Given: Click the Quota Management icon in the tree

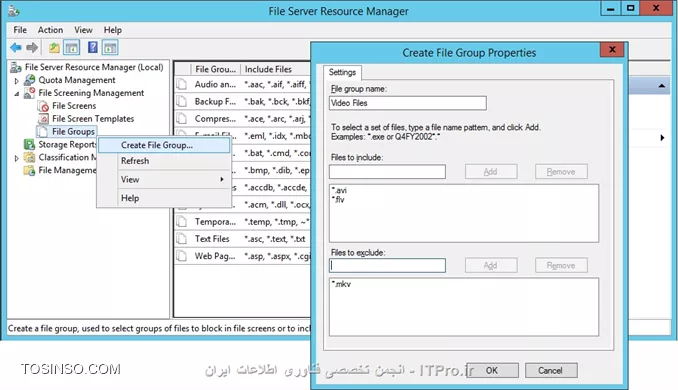Looking at the screenshot, I should coord(29,80).
